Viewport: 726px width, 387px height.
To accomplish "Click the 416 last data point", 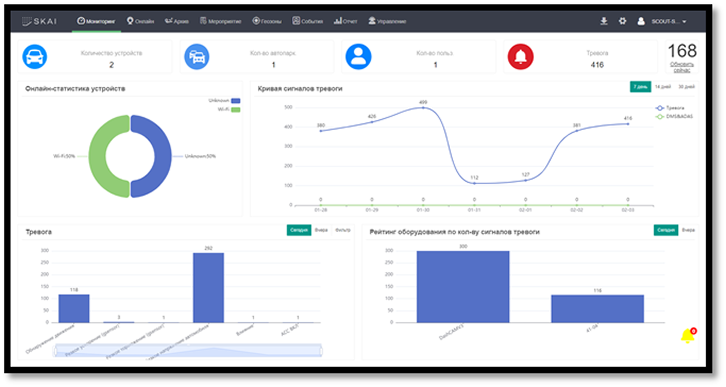I will click(628, 124).
